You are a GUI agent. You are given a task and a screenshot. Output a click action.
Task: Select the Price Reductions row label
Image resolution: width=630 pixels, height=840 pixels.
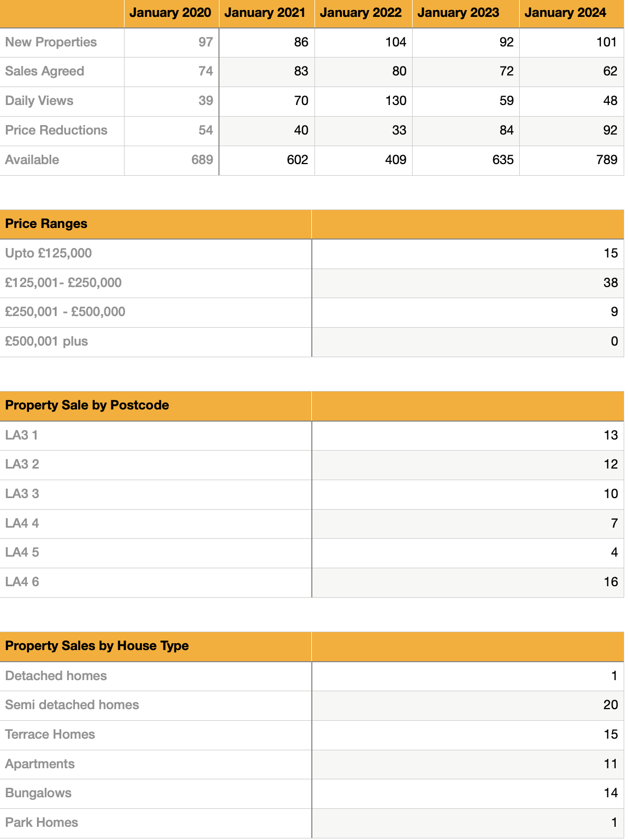[x=56, y=130]
